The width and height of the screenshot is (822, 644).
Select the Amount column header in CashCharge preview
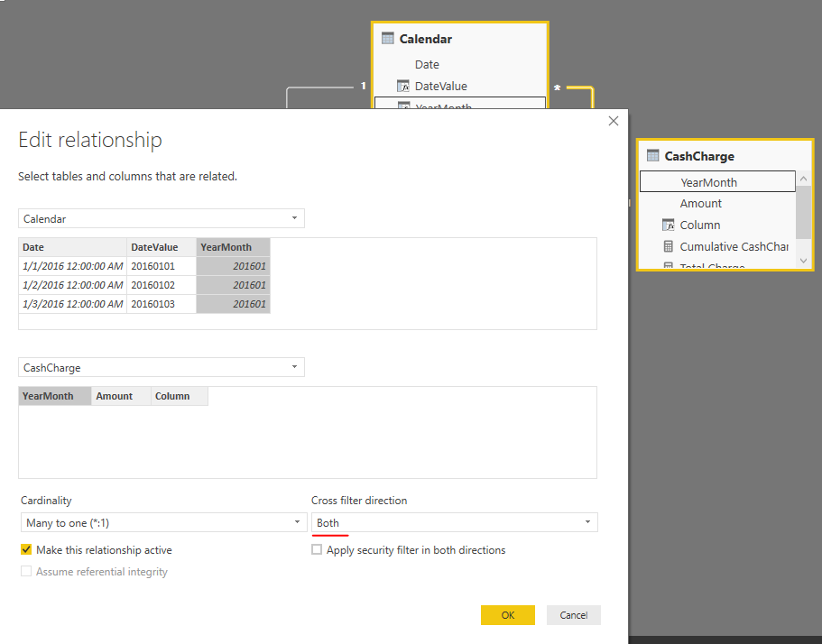(x=121, y=396)
